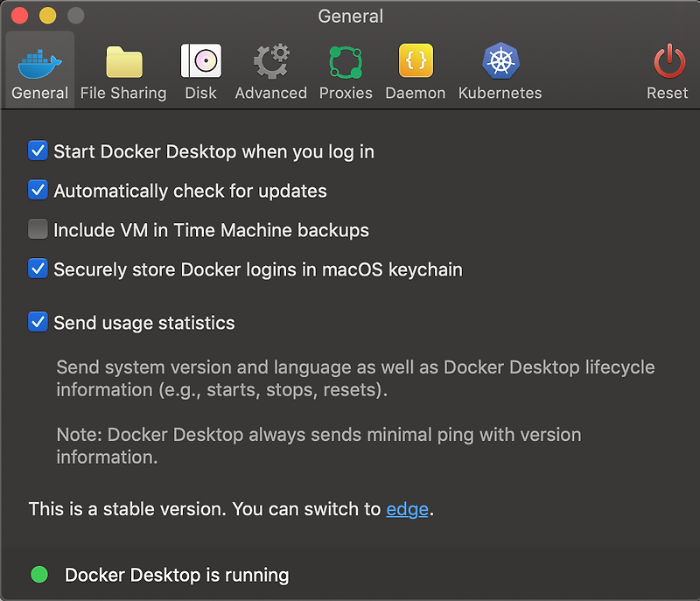Open Daemon settings via the braces icon
The height and width of the screenshot is (601, 700).
click(x=416, y=63)
